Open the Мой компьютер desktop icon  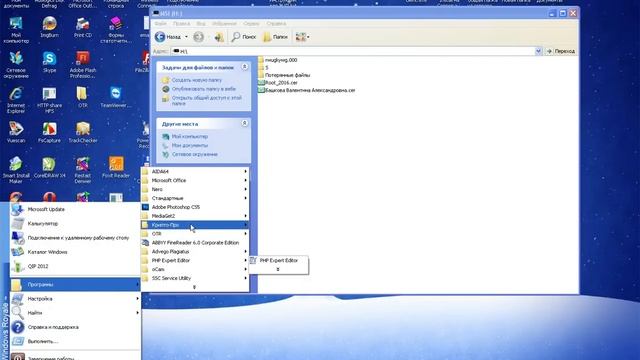click(x=16, y=30)
